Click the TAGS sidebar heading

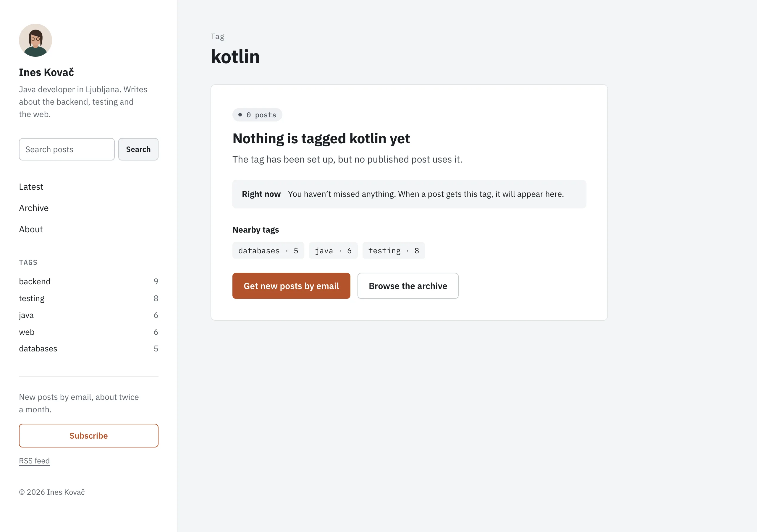[x=28, y=262]
